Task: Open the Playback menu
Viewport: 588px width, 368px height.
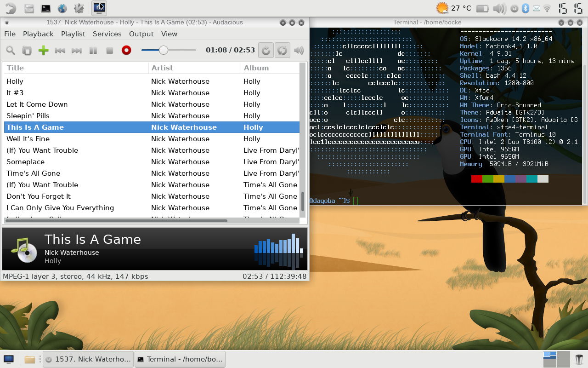Action: 38,34
